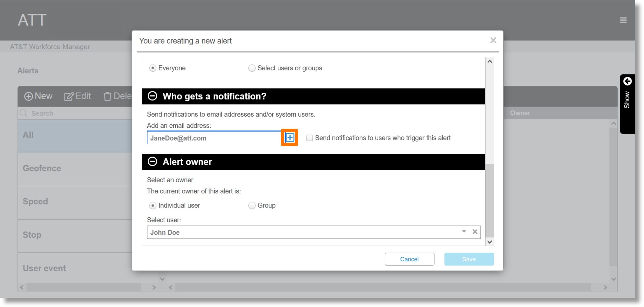Screen dimensions: 644x307
Task: Click the Save button
Action: click(x=469, y=259)
